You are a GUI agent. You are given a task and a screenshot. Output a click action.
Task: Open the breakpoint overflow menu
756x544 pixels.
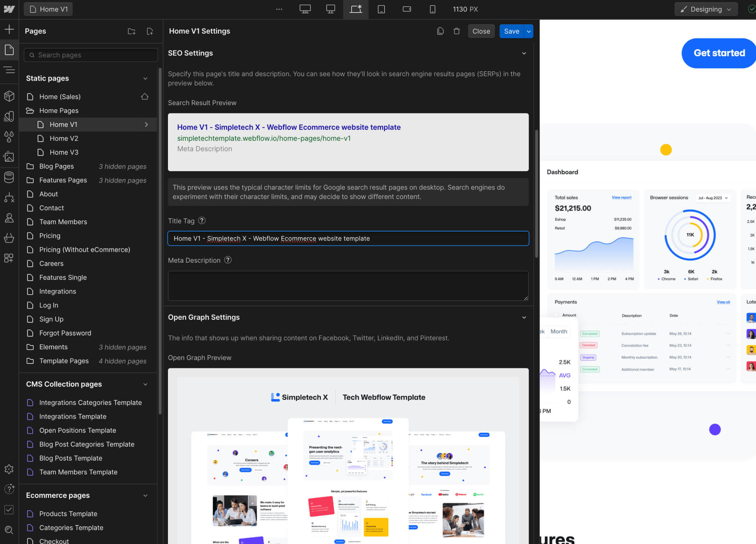click(279, 9)
